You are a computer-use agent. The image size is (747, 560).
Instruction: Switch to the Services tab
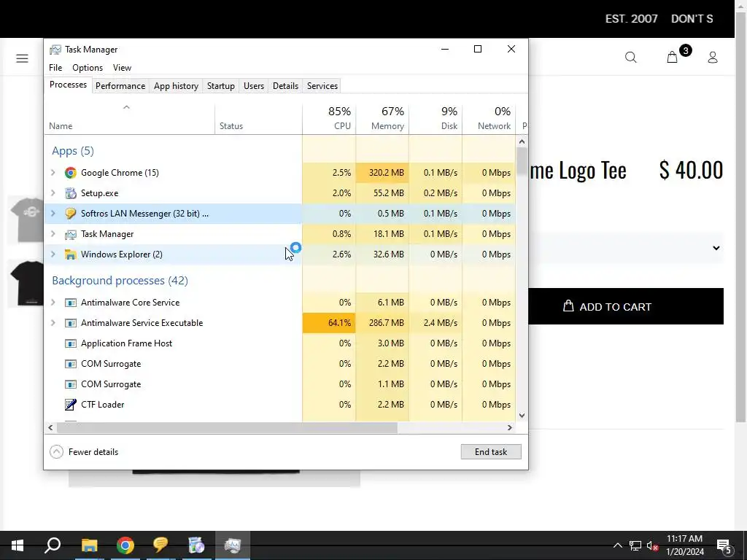322,86
